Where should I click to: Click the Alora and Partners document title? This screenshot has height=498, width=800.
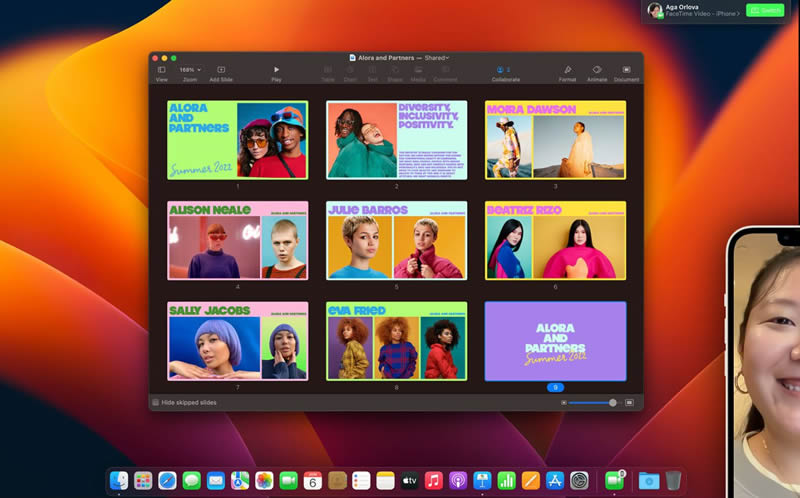pyautogui.click(x=386, y=58)
